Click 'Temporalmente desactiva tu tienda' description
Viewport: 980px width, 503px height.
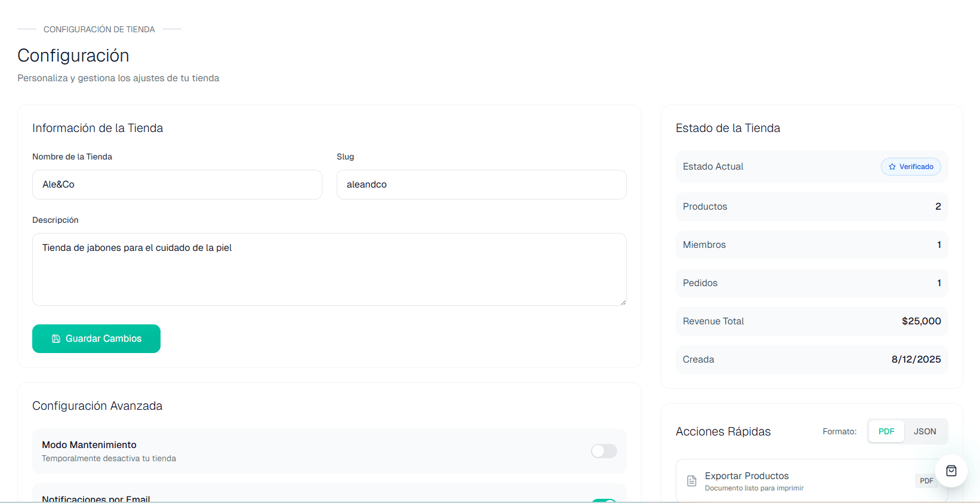109,459
